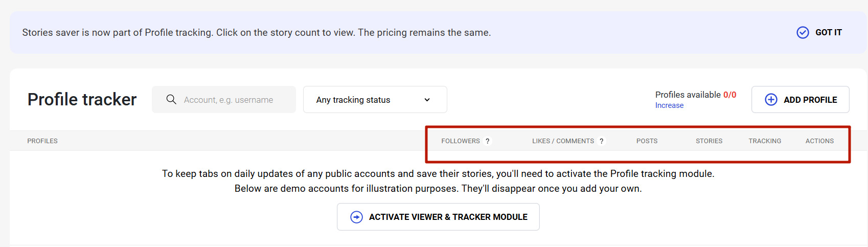Click the checkmark icon beside GOT IT

tap(803, 33)
